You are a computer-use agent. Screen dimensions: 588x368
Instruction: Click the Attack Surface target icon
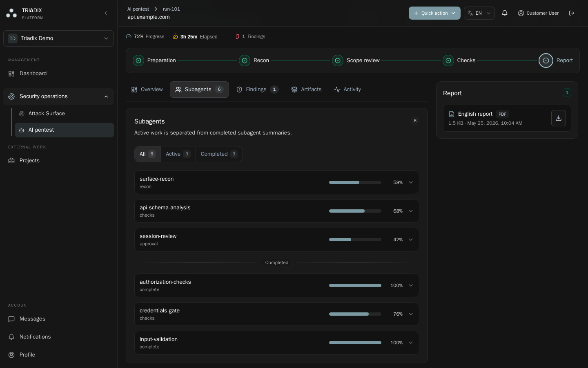tap(22, 114)
